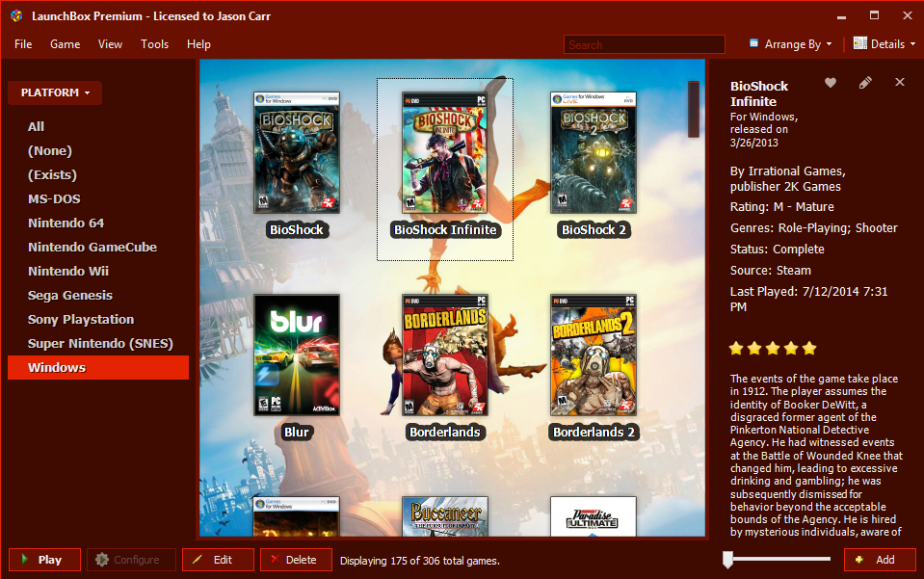The height and width of the screenshot is (579, 924).
Task: Mark BioShock Infinite as favorite with heart icon
Action: [831, 83]
